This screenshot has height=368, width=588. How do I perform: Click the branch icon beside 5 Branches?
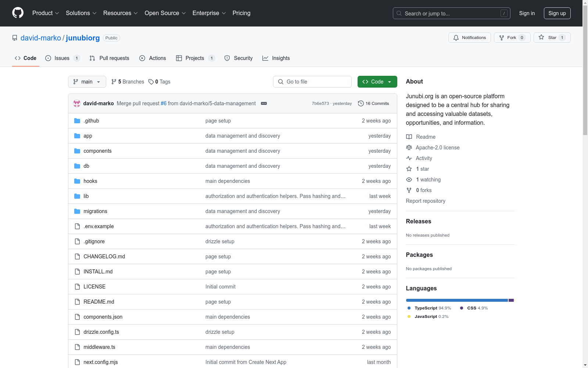114,82
